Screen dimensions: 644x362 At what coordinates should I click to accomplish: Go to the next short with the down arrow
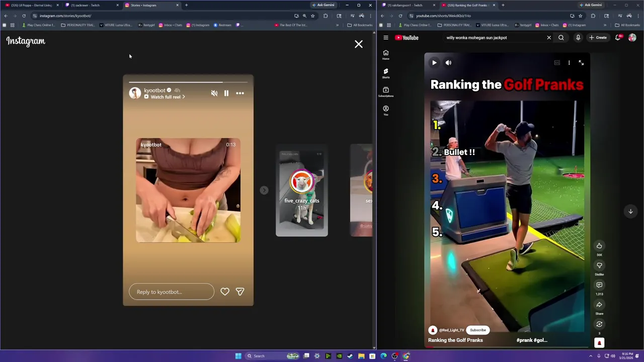click(630, 211)
